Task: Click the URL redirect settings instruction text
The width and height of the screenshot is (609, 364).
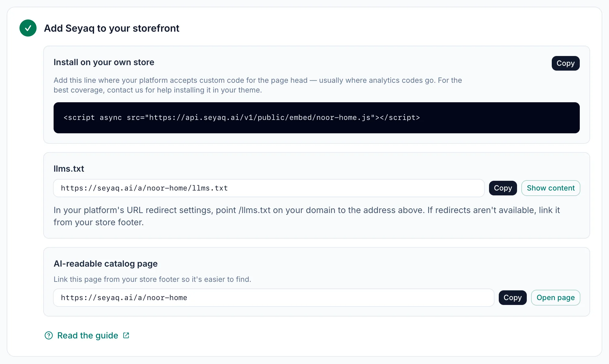Action: 307,216
